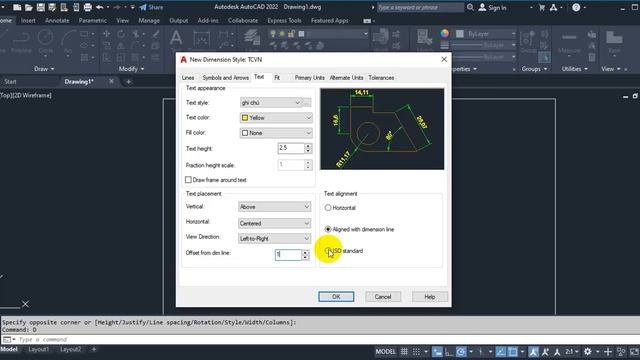
Task: Select the Rotate tool in Modify panel
Action: click(121, 34)
